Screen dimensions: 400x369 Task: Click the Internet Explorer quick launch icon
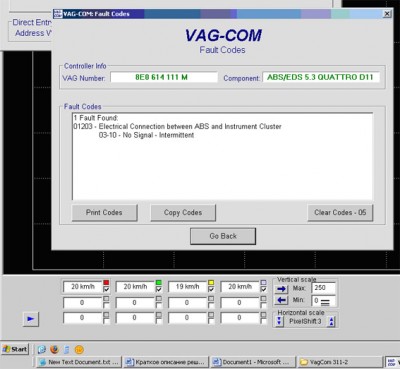[x=42, y=349]
